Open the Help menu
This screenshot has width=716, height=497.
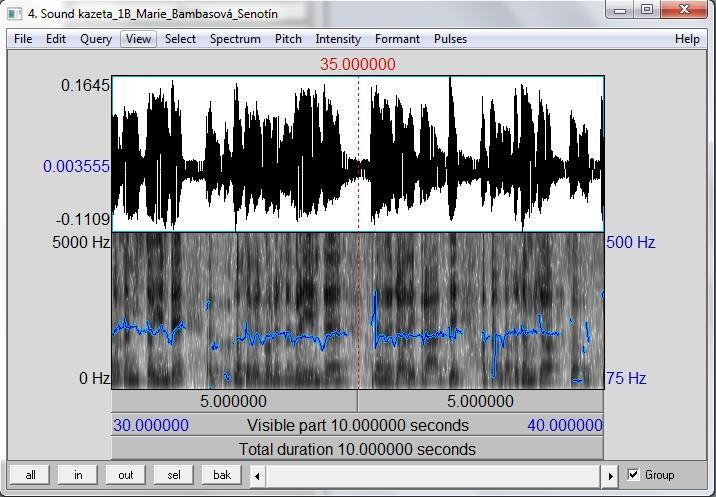pyautogui.click(x=687, y=39)
